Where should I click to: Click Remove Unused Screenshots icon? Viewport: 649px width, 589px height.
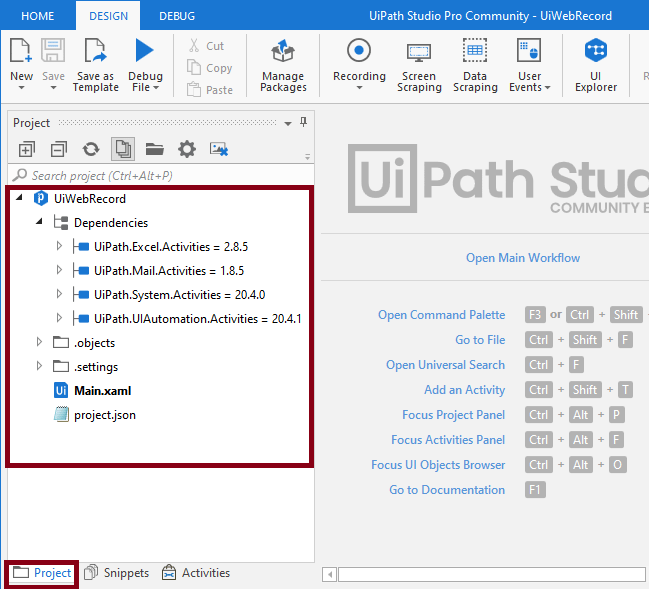[219, 149]
